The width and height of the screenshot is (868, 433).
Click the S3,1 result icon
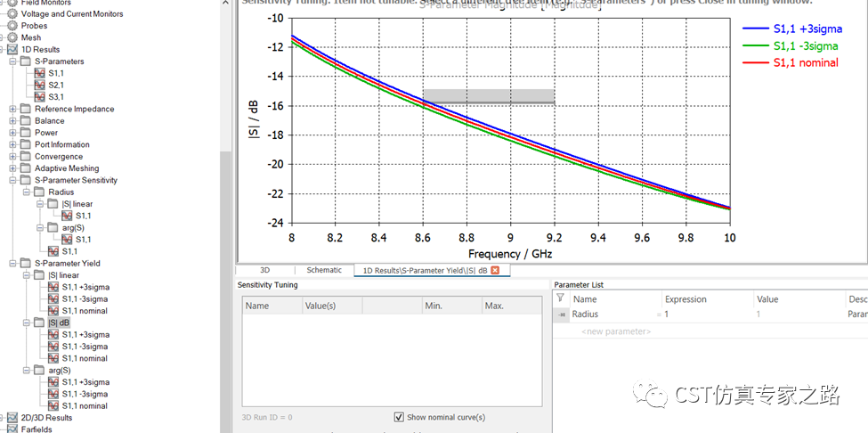[x=40, y=97]
